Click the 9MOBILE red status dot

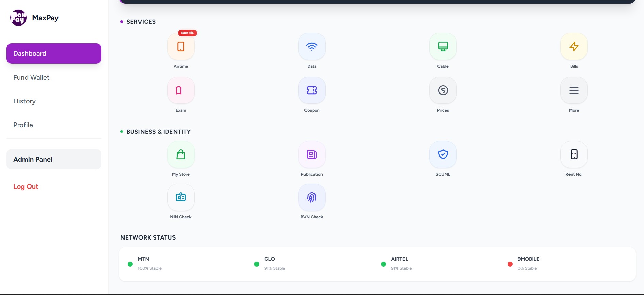pyautogui.click(x=510, y=264)
